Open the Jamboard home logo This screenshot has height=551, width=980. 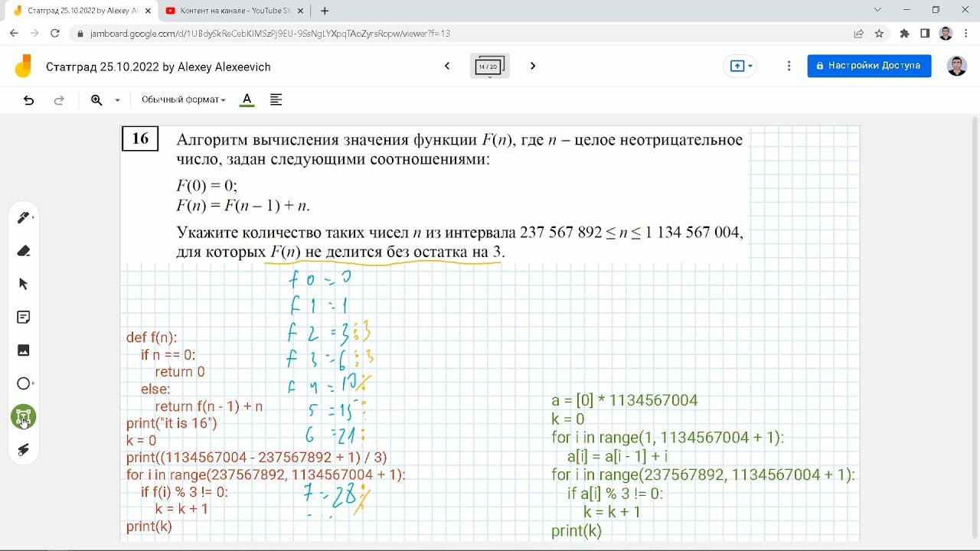point(24,67)
